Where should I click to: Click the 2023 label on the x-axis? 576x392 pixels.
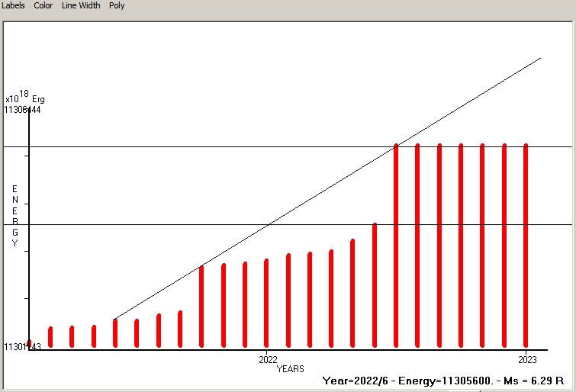[x=527, y=359]
